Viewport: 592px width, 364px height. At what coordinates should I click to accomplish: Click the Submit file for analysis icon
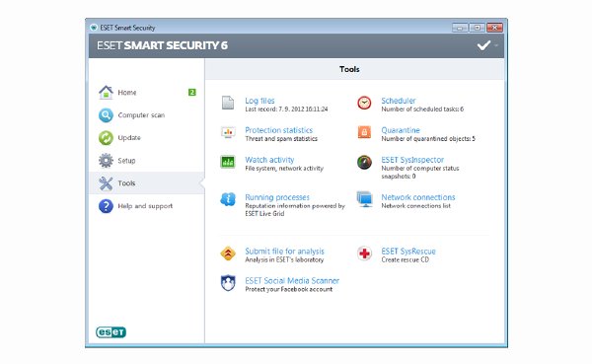(228, 254)
